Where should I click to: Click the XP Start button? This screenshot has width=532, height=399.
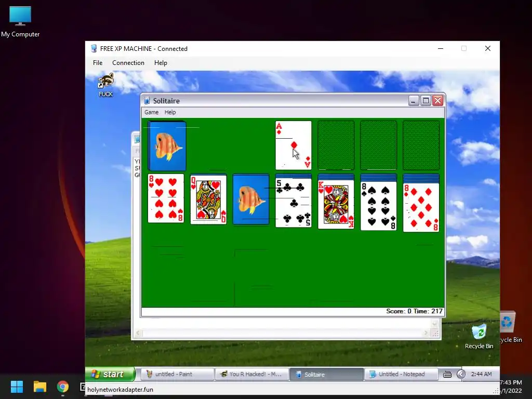coord(110,374)
